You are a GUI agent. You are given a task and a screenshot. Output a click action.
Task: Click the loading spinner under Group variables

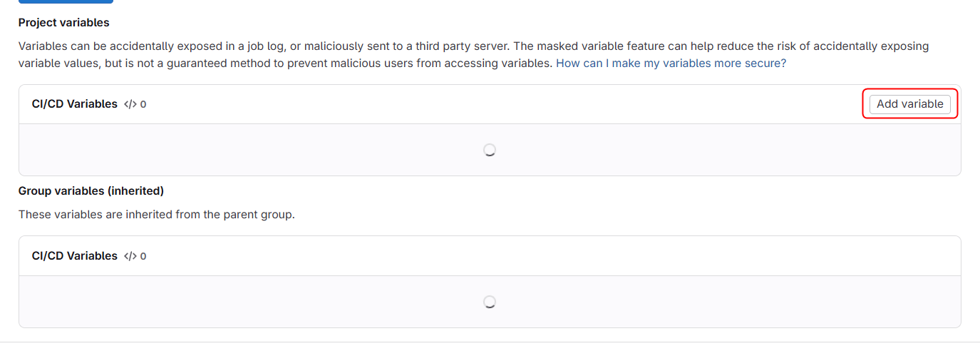pyautogui.click(x=490, y=302)
